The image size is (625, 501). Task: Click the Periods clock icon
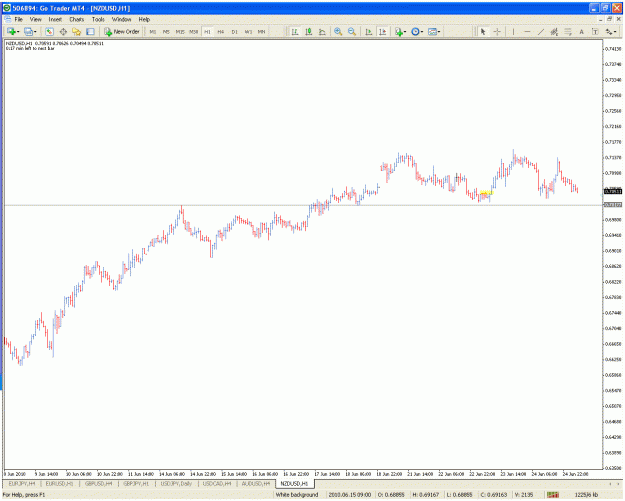[x=415, y=31]
